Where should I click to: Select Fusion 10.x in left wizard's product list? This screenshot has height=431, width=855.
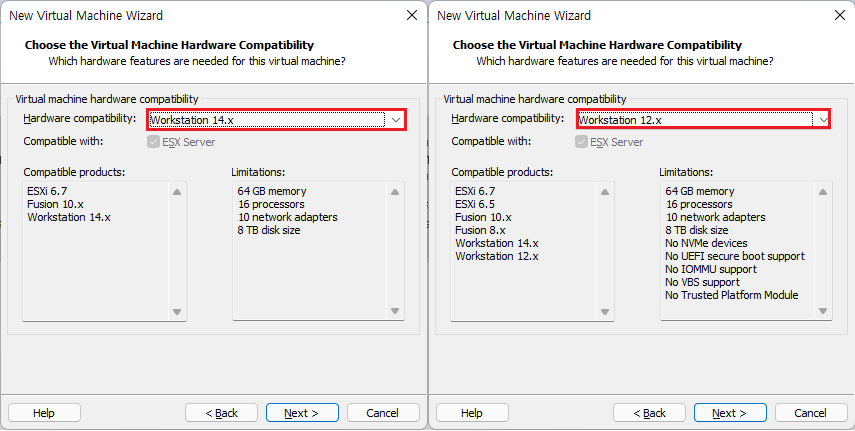point(56,204)
